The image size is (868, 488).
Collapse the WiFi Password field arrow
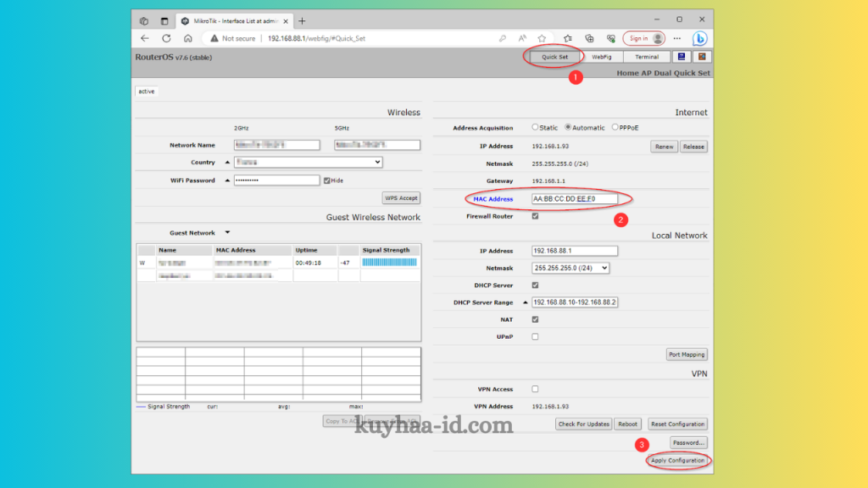[x=227, y=180]
